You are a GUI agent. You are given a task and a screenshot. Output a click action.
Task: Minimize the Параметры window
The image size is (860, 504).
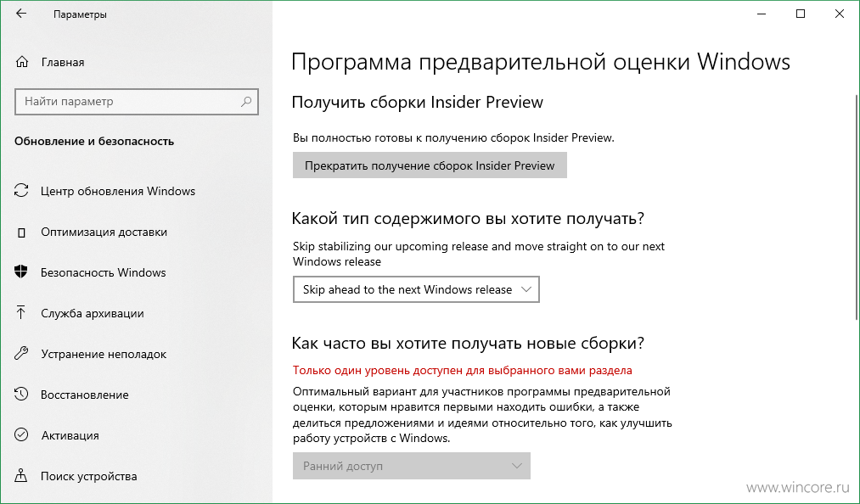(762, 14)
